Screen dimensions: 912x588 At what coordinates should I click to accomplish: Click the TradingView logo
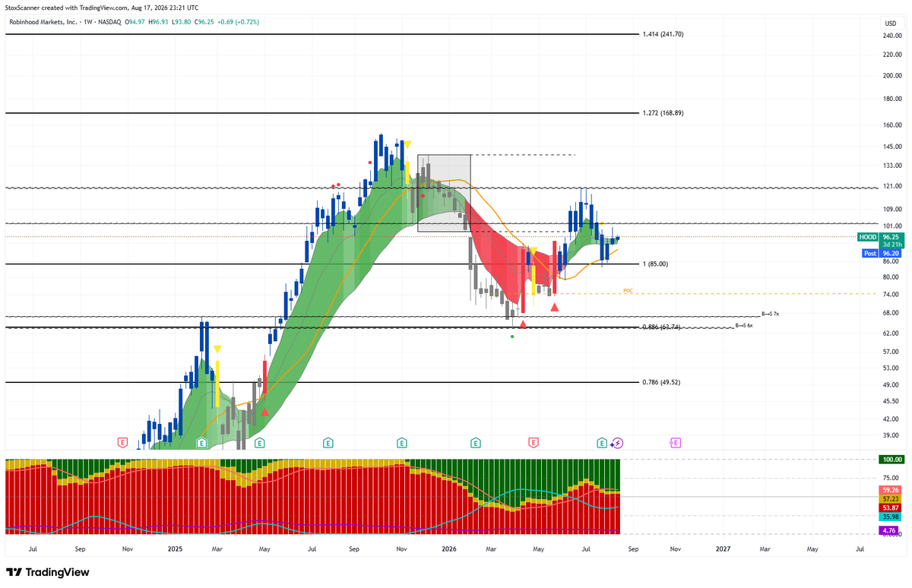click(47, 572)
